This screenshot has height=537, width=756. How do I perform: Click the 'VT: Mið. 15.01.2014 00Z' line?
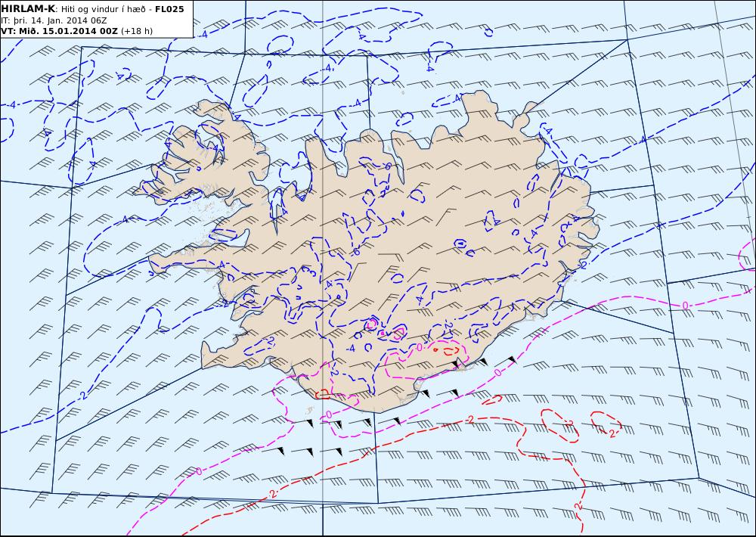tap(76, 31)
